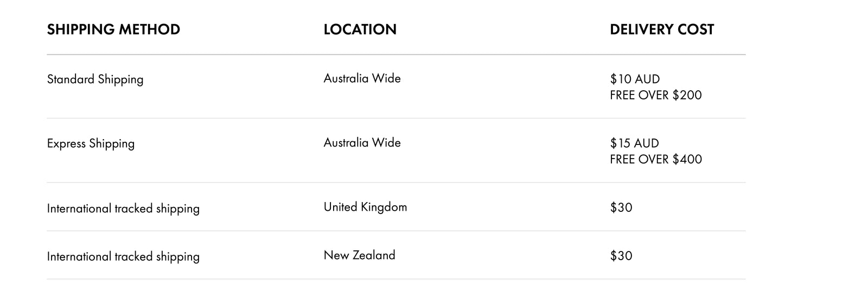Click International tracked shipping in New Zealand row

[123, 256]
